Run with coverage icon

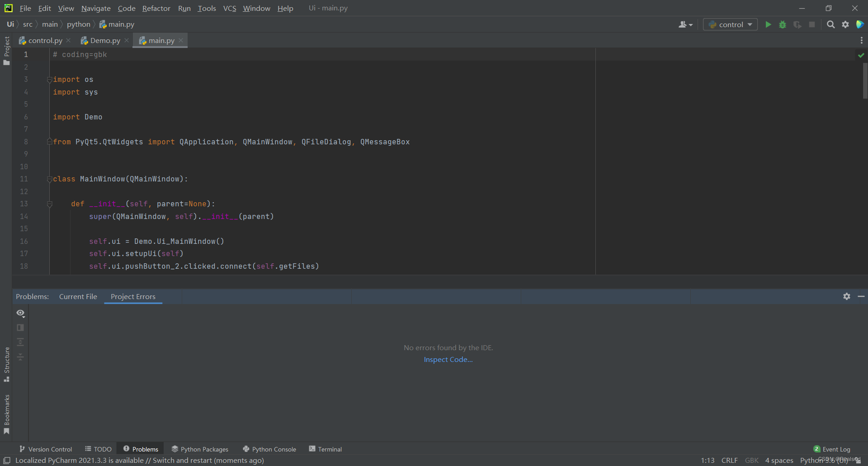point(797,24)
